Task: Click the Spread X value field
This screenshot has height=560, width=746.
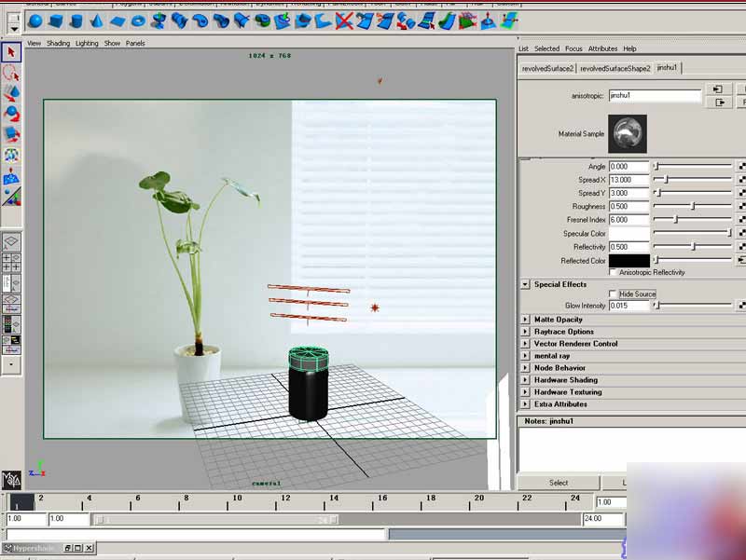Action: pos(629,180)
